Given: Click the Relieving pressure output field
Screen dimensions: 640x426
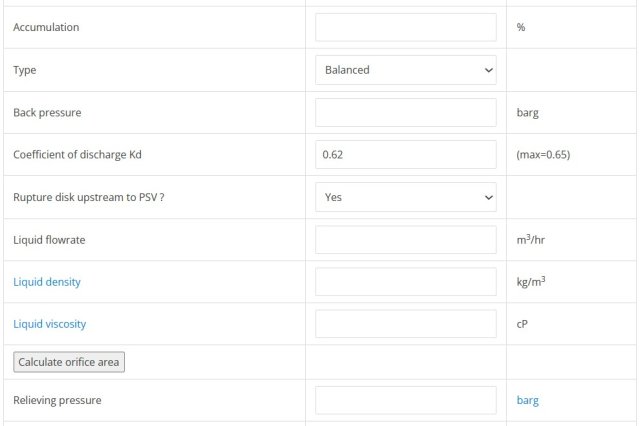Looking at the screenshot, I should [406, 400].
